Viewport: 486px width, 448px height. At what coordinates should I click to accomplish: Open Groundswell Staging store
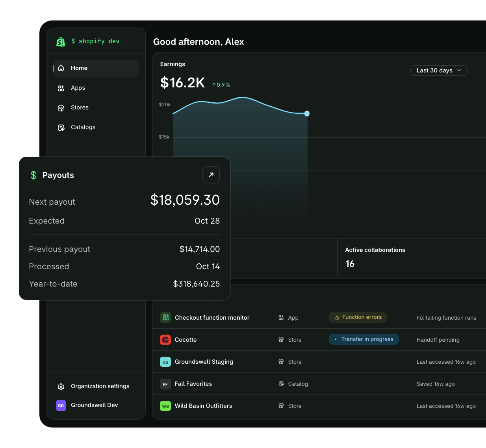click(204, 362)
